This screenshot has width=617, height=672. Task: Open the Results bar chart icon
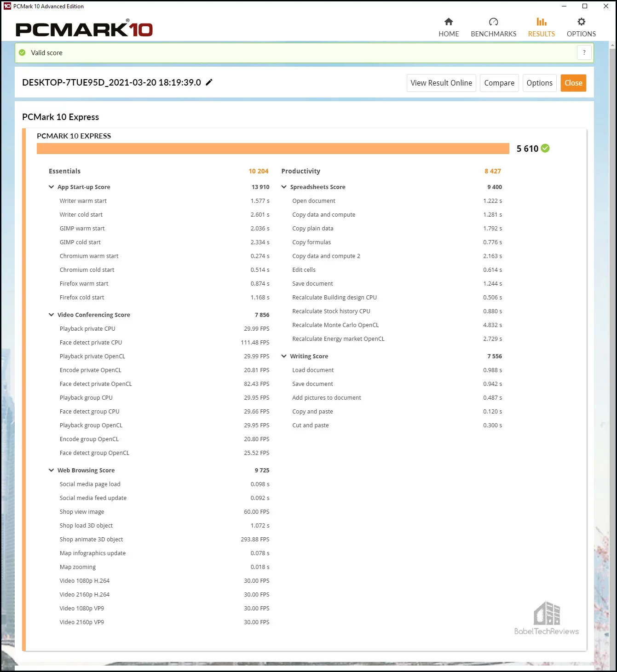[542, 22]
